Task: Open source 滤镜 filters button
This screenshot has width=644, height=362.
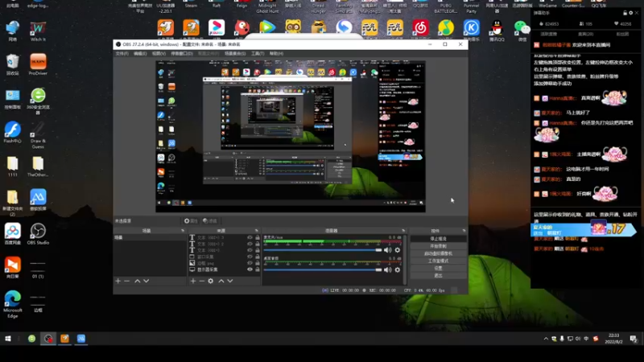Action: pos(210,220)
